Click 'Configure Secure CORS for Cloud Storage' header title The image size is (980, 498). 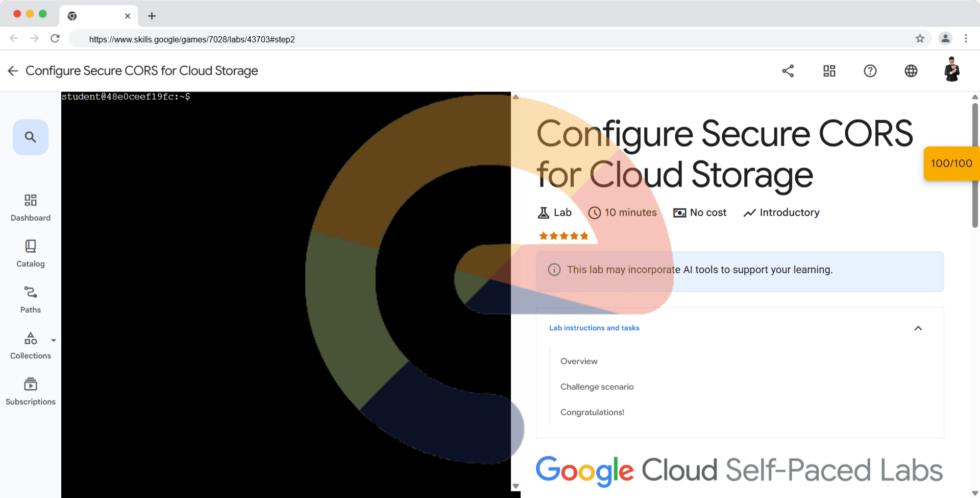[x=142, y=71]
